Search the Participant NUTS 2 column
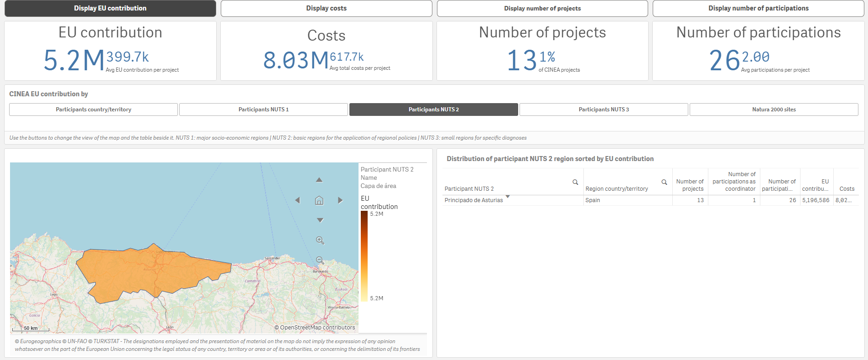 click(575, 182)
